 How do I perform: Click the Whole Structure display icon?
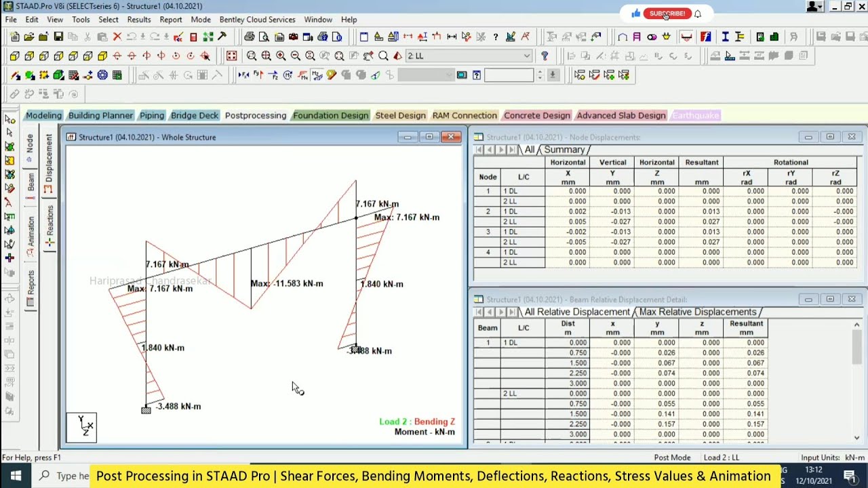coord(231,56)
